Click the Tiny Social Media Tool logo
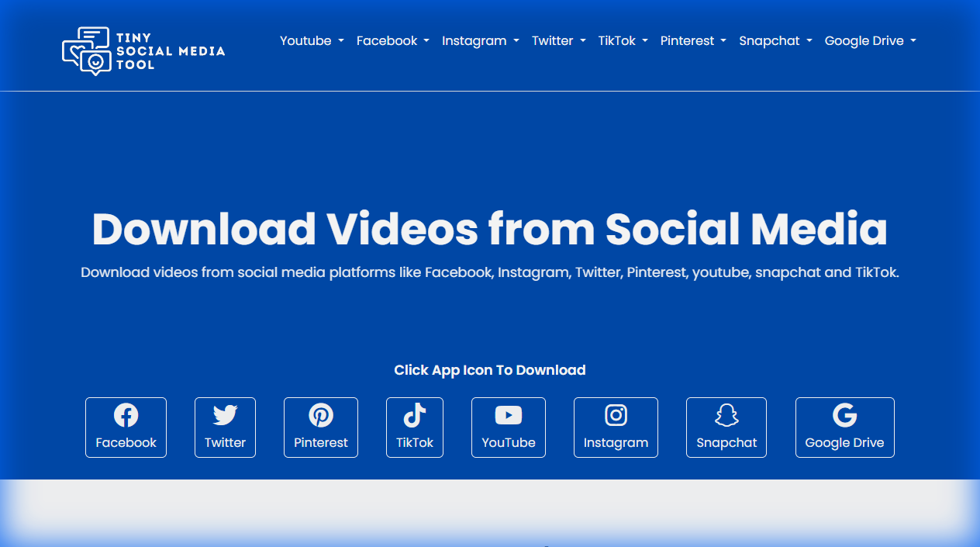This screenshot has height=547, width=980. tap(143, 50)
